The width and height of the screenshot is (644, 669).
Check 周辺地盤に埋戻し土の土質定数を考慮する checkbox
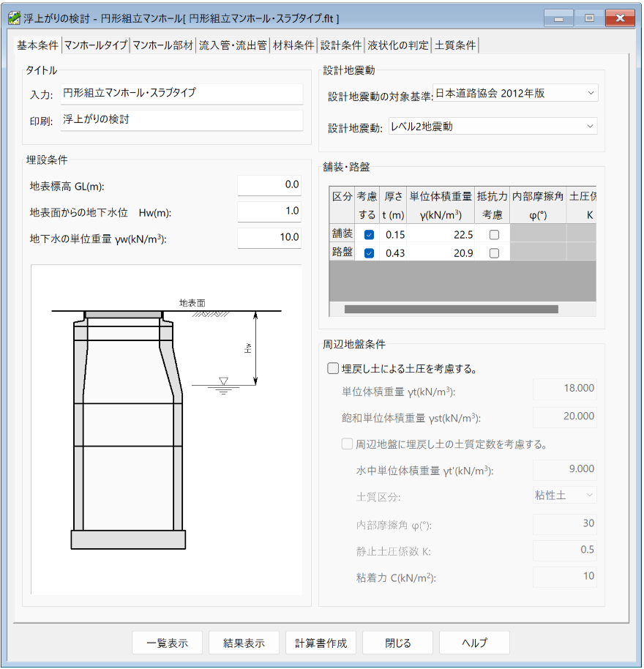click(x=347, y=444)
